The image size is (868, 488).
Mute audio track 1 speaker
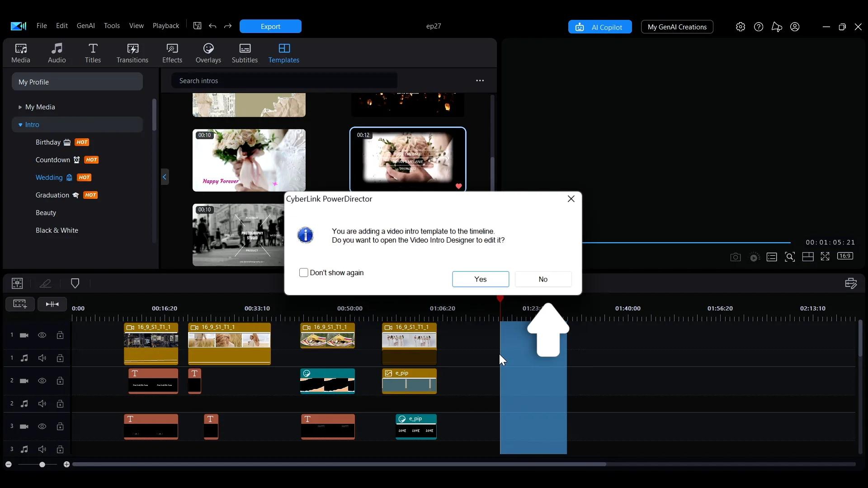click(42, 358)
